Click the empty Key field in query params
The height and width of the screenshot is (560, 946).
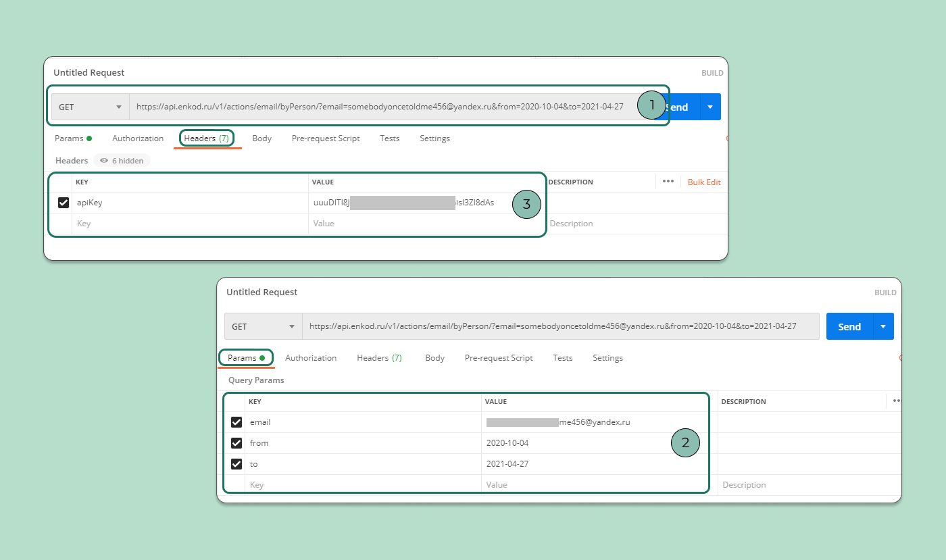click(x=363, y=485)
